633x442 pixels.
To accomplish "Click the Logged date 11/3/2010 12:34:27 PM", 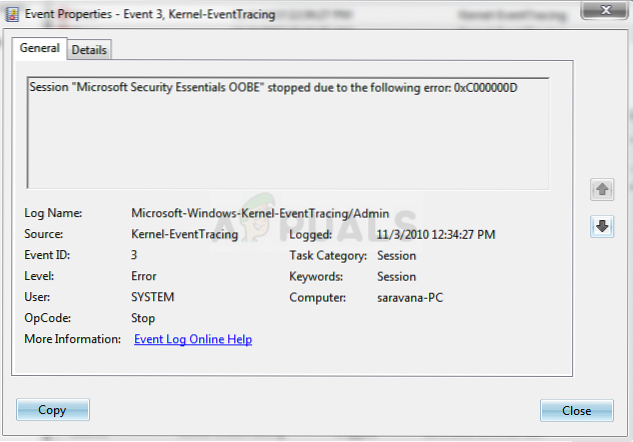I will (436, 235).
